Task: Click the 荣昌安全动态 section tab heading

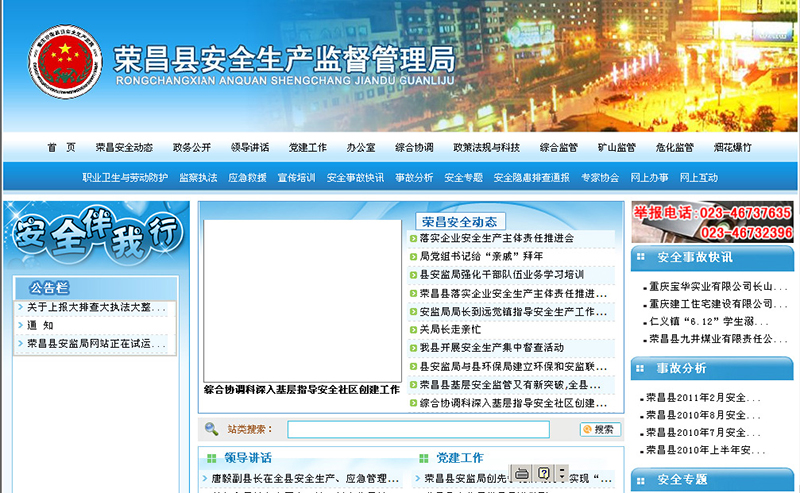Action: coord(460,221)
